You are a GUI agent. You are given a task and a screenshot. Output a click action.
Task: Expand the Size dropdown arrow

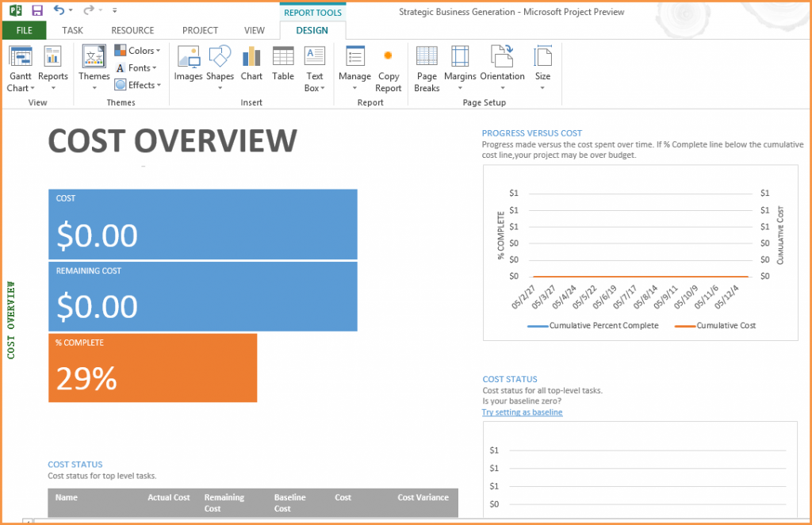(542, 89)
